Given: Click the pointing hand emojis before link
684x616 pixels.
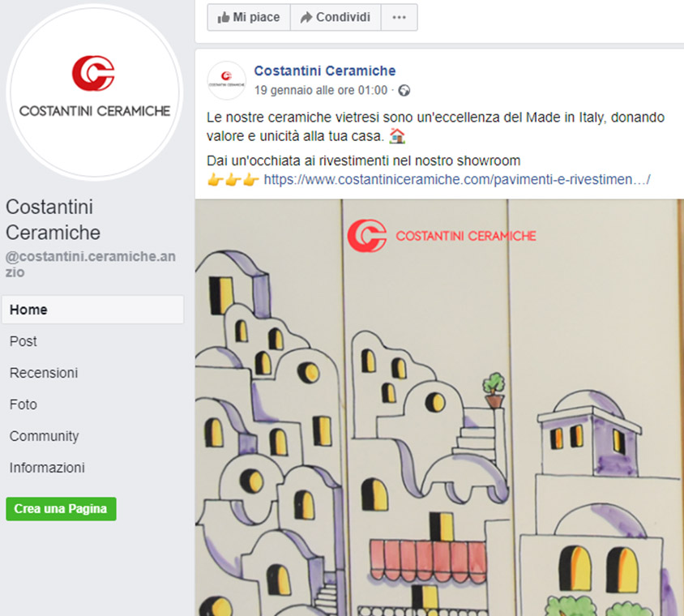Looking at the screenshot, I should (x=233, y=180).
